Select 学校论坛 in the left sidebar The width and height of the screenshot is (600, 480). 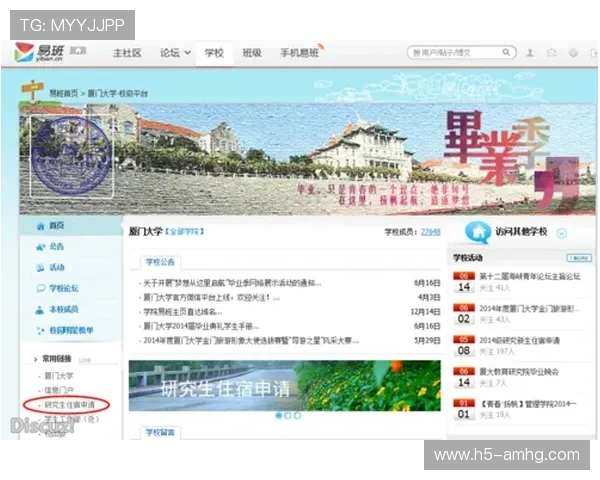[x=64, y=288]
